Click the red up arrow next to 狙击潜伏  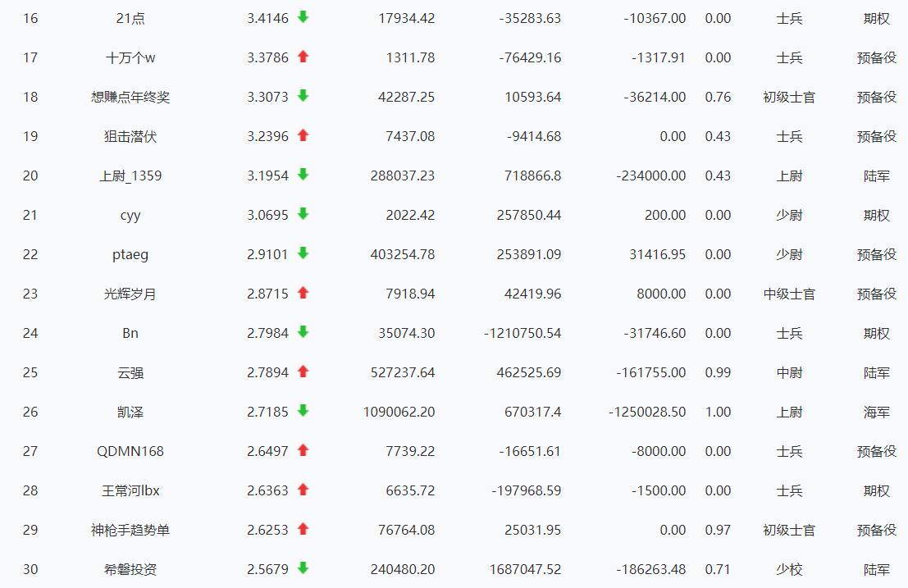(303, 135)
